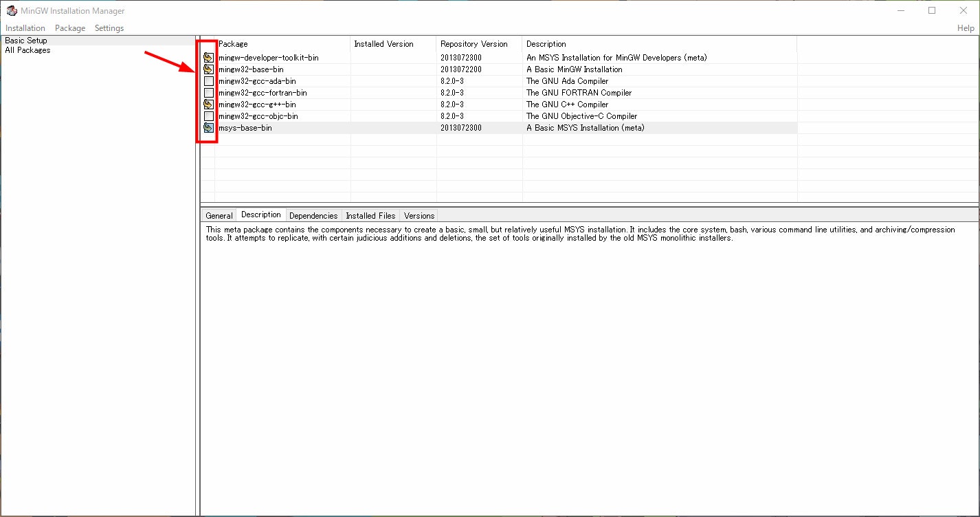
Task: Click 'The GNU C++ Compiler' description
Action: (567, 104)
